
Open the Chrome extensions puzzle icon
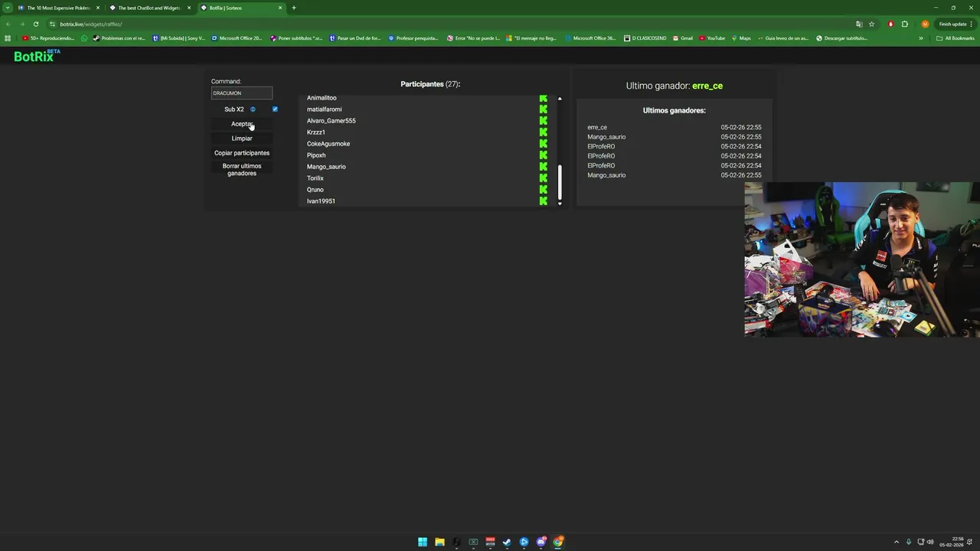pyautogui.click(x=904, y=24)
